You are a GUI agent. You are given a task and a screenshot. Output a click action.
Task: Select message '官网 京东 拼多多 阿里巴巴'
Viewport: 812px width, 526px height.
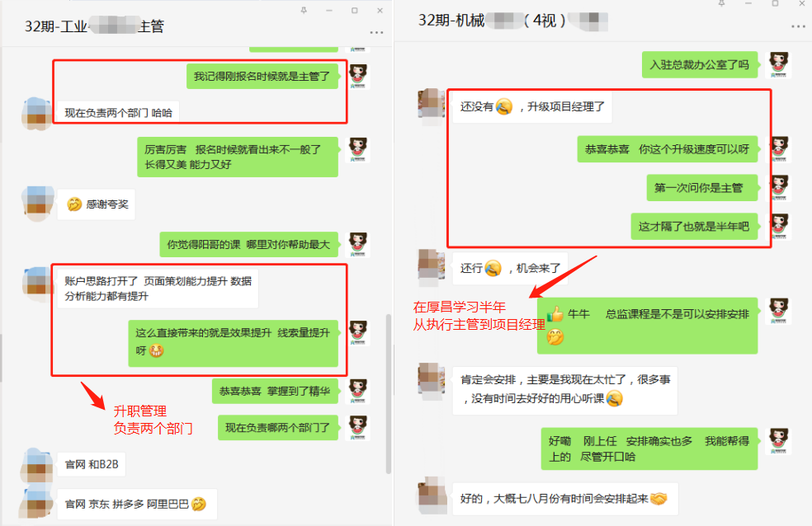click(x=137, y=504)
